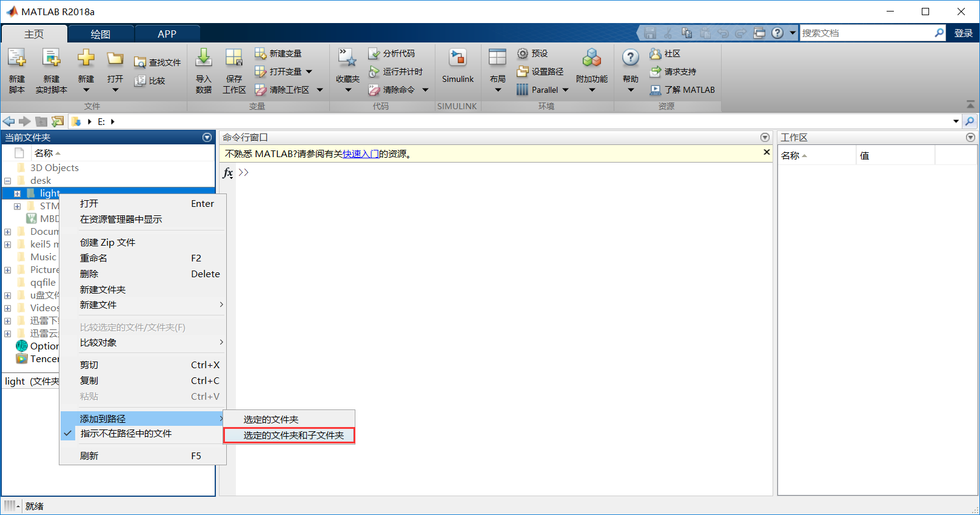
Task: Select 重命名 in context menu
Action: (x=143, y=258)
